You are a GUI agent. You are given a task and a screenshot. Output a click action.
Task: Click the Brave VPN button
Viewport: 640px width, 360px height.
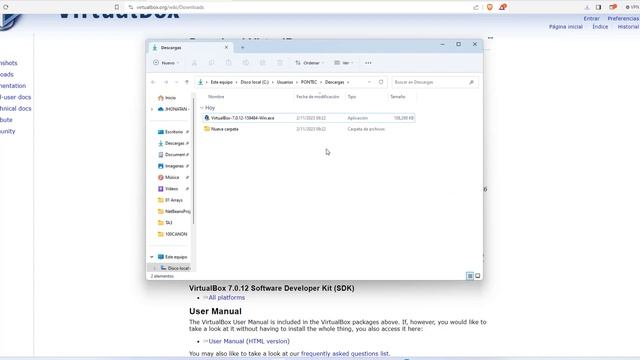(632, 7)
